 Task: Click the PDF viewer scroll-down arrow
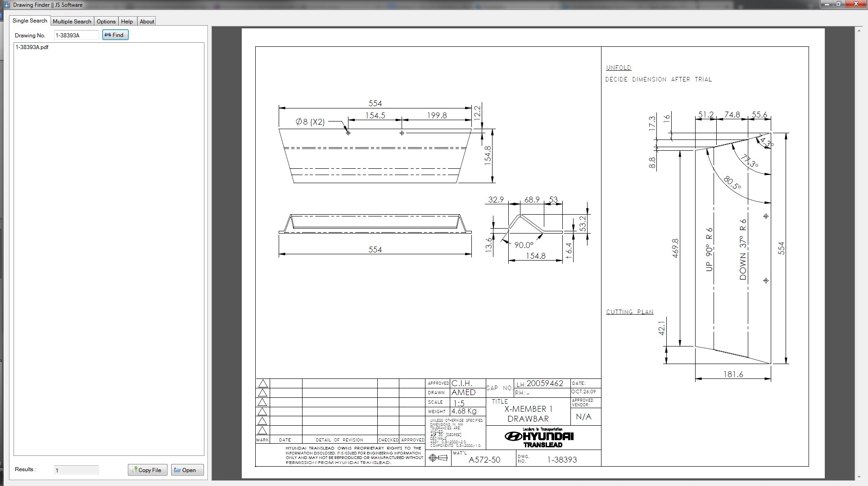(x=860, y=477)
